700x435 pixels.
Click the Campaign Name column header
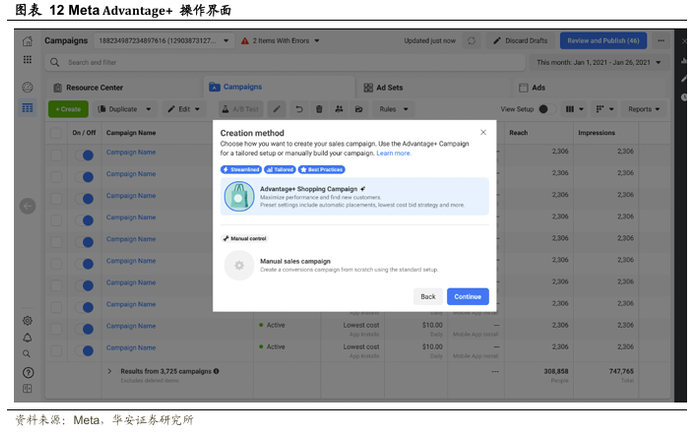pyautogui.click(x=131, y=133)
